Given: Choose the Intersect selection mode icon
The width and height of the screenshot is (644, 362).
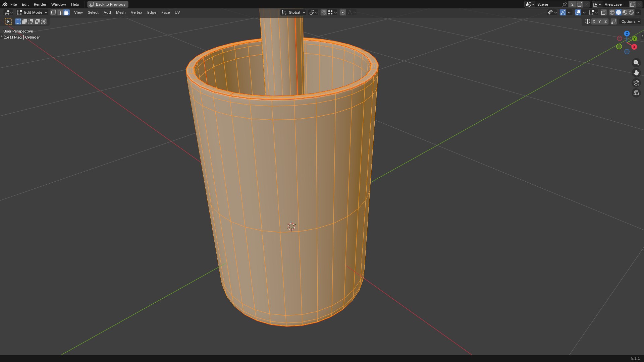Looking at the screenshot, I should tap(44, 21).
